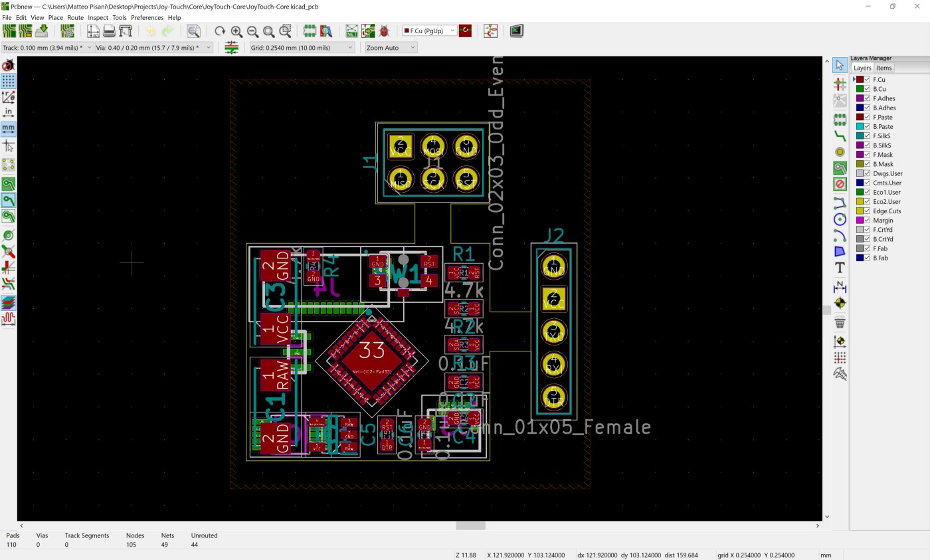Disable the Edge.Cuts layer checkbox
Image resolution: width=930 pixels, height=560 pixels.
coord(868,211)
